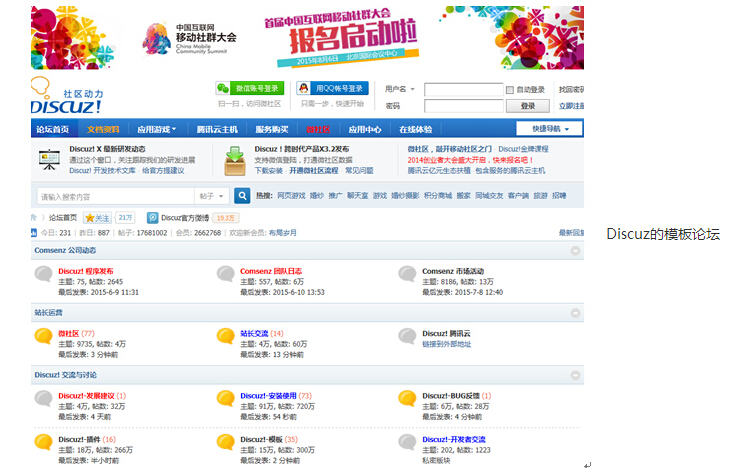Click Discuz!-开发者交流 bubble icon
The width and height of the screenshot is (736, 468).
coord(407,442)
